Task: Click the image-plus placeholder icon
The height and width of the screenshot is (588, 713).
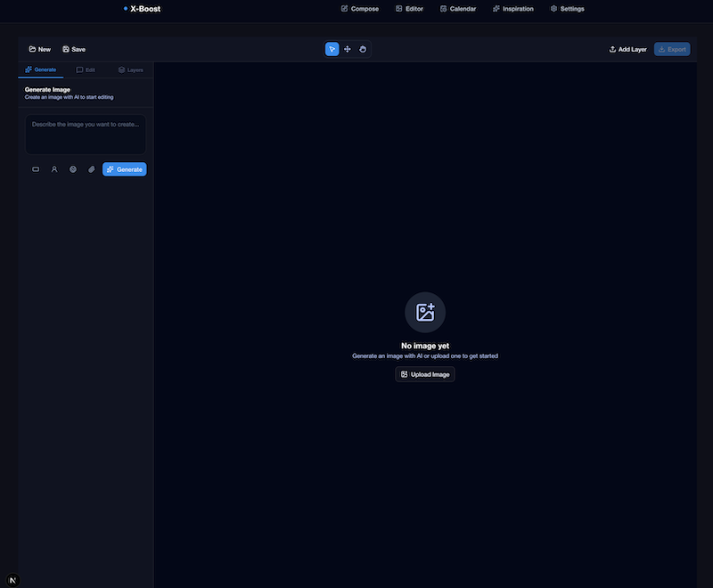Action: (425, 312)
